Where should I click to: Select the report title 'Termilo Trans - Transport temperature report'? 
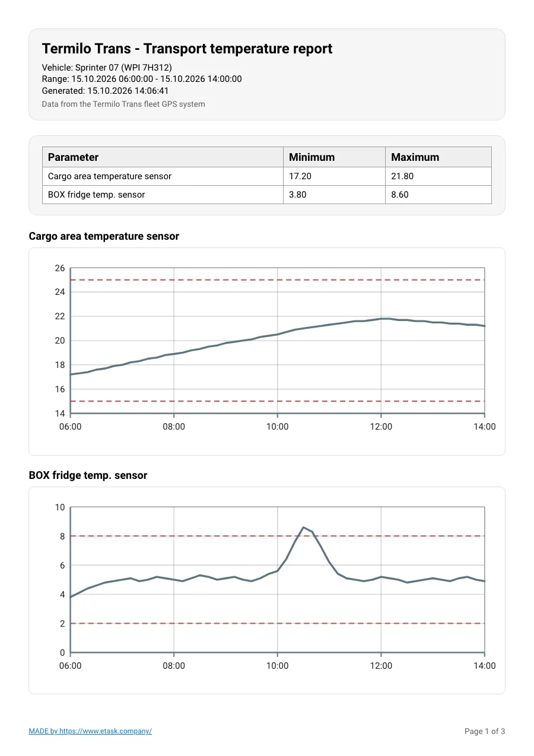(187, 49)
